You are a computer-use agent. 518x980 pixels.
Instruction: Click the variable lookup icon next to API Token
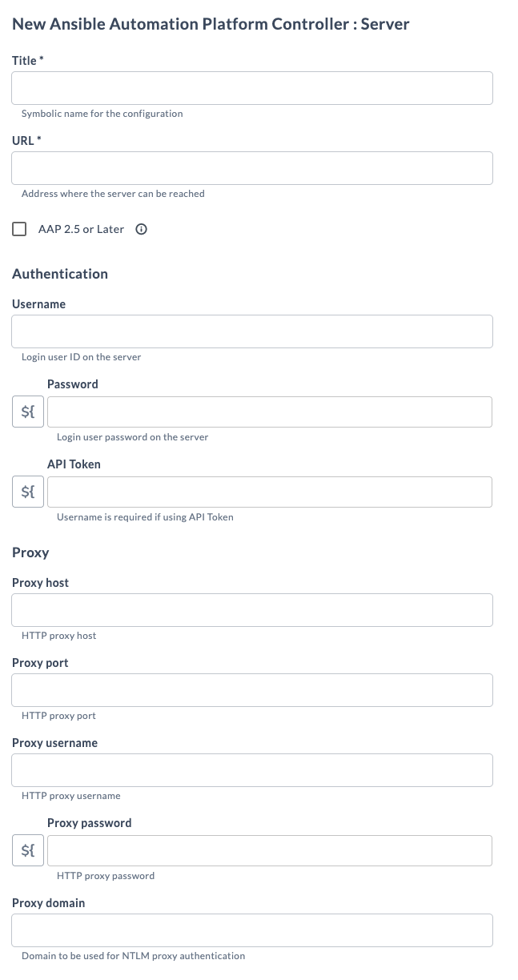click(x=28, y=492)
